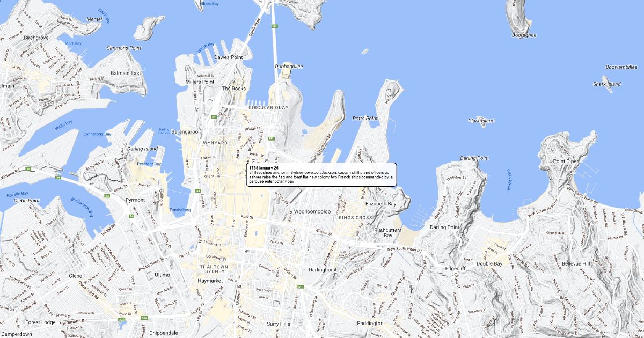The height and width of the screenshot is (338, 644).
Task: Click the Blackwattle Bay label
Action: (82, 206)
